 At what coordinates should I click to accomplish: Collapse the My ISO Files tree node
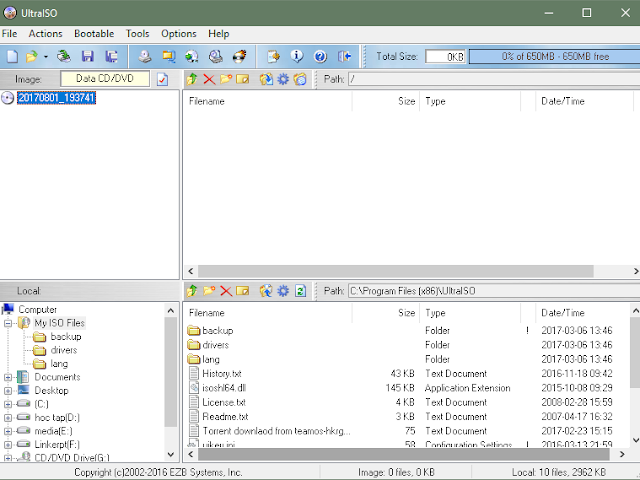8,323
